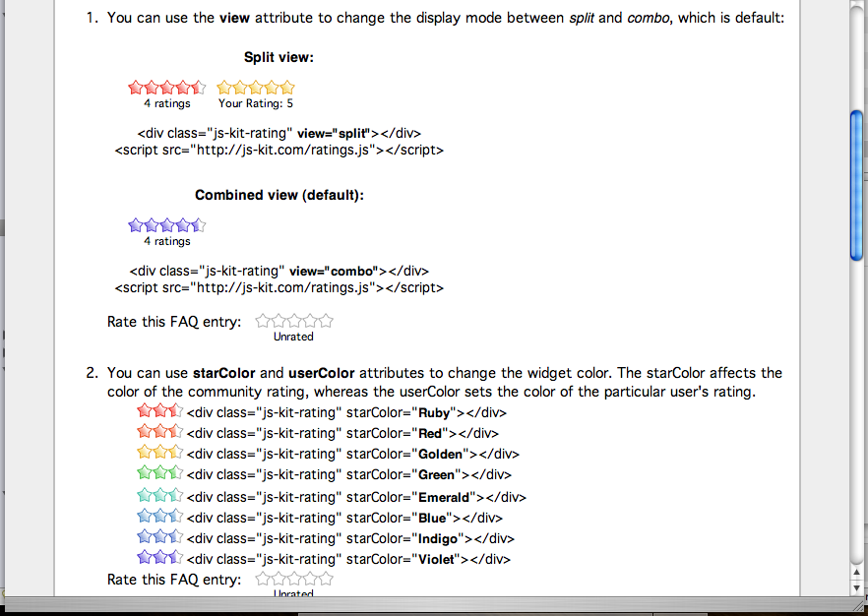Click the sentence about the view attribute
This screenshot has width=868, height=616.
pos(446,18)
